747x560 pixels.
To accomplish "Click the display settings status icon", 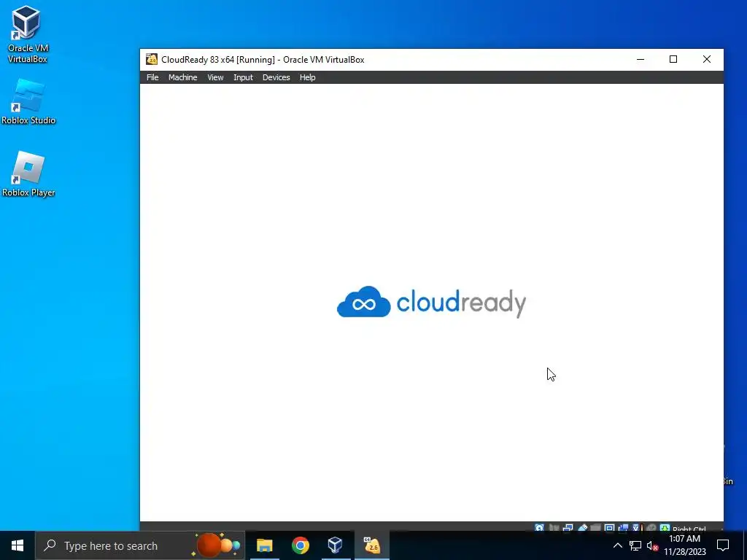I will 609,528.
